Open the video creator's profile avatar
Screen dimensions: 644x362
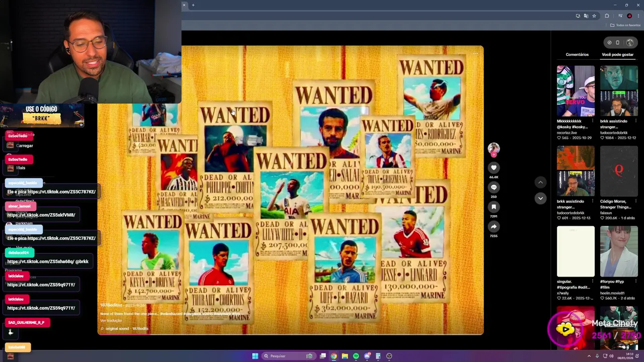494,148
